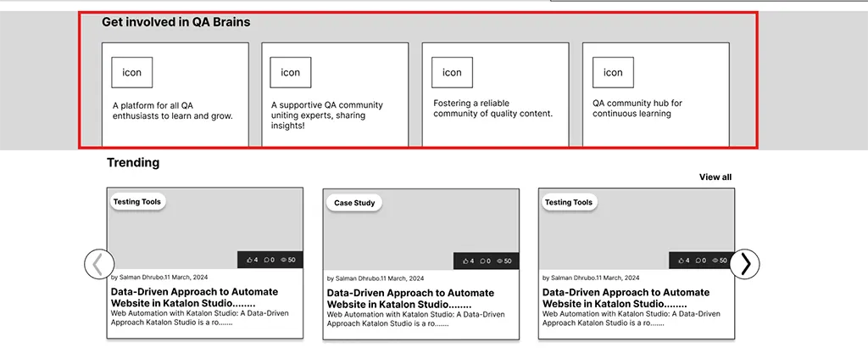Screen dimensions: 868x348
Task: Go to previous Trending slide with left arrow
Action: (x=98, y=264)
